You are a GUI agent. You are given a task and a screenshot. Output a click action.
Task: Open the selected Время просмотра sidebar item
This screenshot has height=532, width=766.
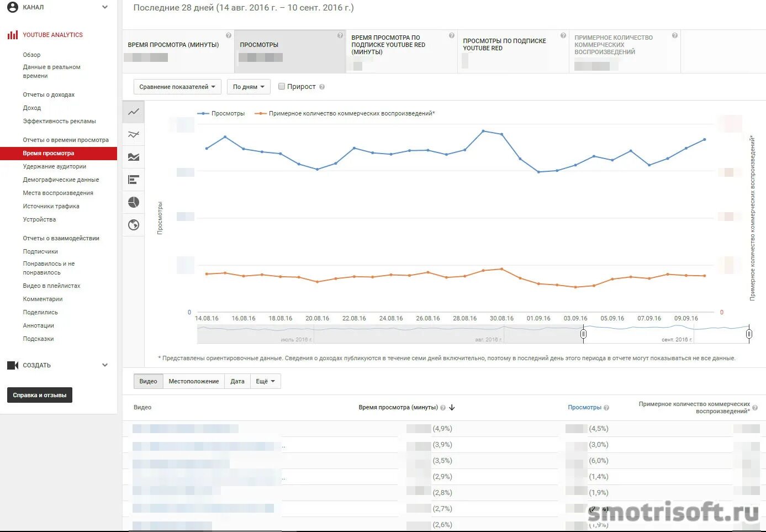click(59, 153)
